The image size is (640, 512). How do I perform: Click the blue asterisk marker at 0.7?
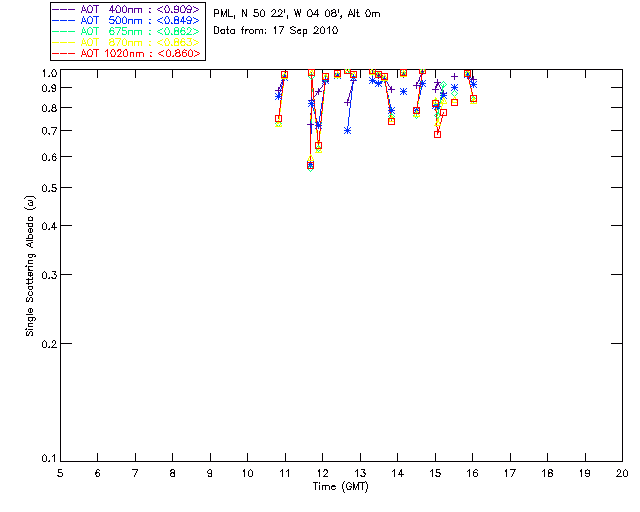pyautogui.click(x=347, y=131)
